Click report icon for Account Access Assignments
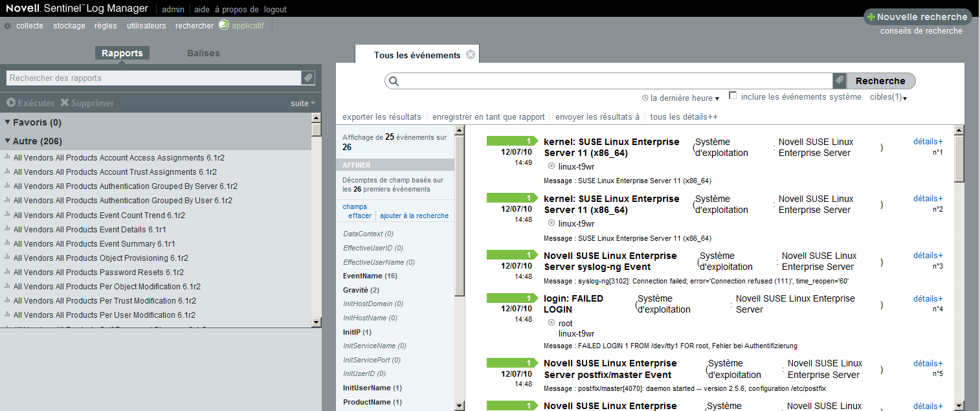 point(7,157)
